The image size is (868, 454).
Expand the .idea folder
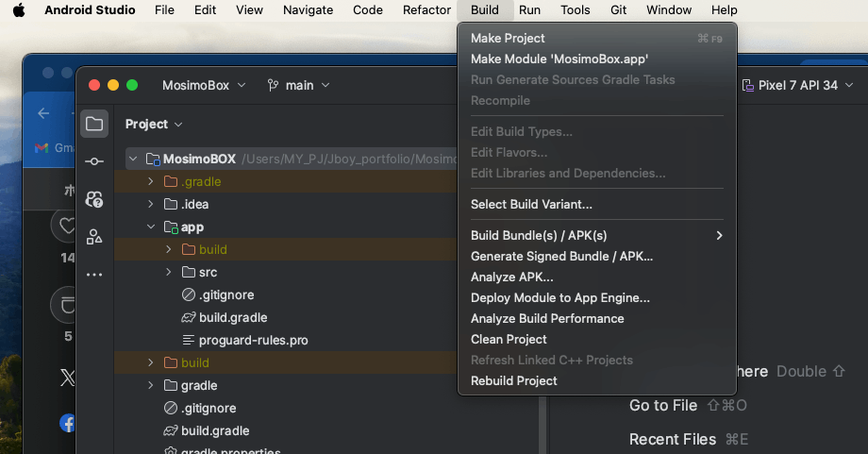coord(151,204)
